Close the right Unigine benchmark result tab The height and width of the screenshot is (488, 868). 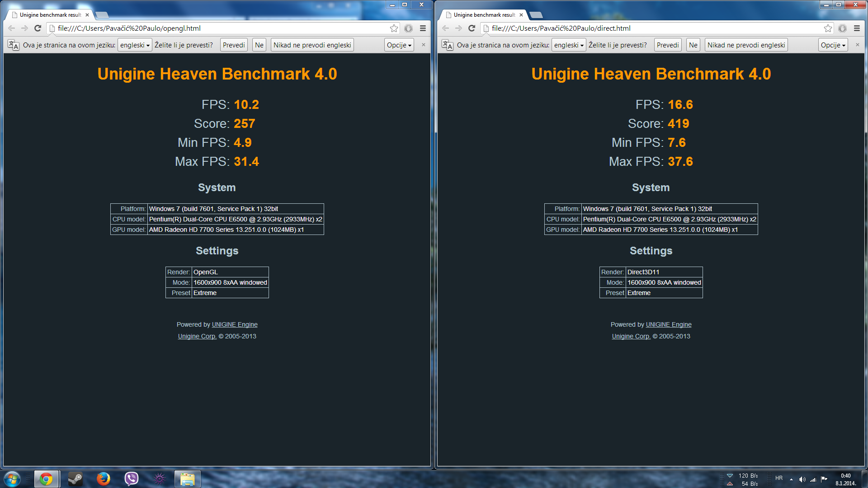point(521,15)
